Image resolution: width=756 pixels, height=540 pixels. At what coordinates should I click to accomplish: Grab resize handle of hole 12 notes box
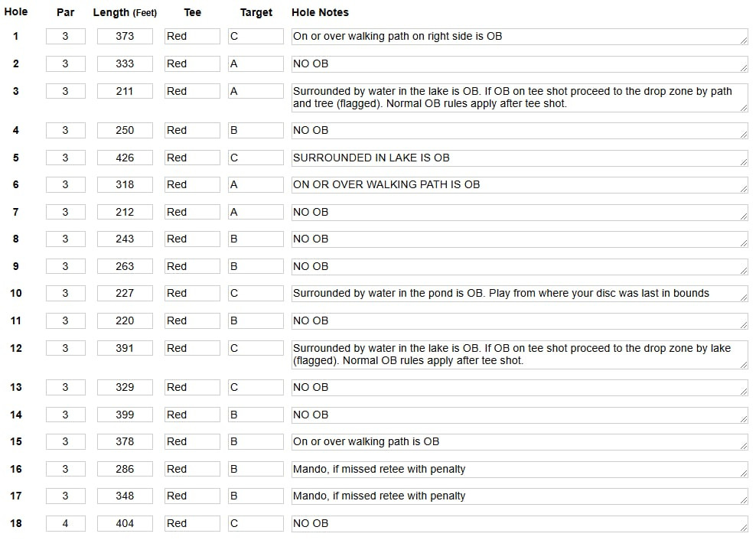pyautogui.click(x=744, y=366)
